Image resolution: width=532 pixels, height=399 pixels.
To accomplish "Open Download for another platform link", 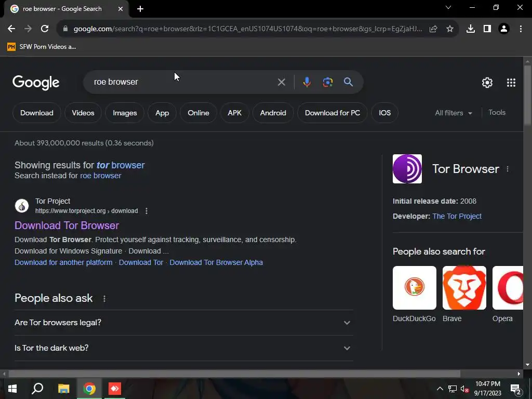I will click(63, 262).
